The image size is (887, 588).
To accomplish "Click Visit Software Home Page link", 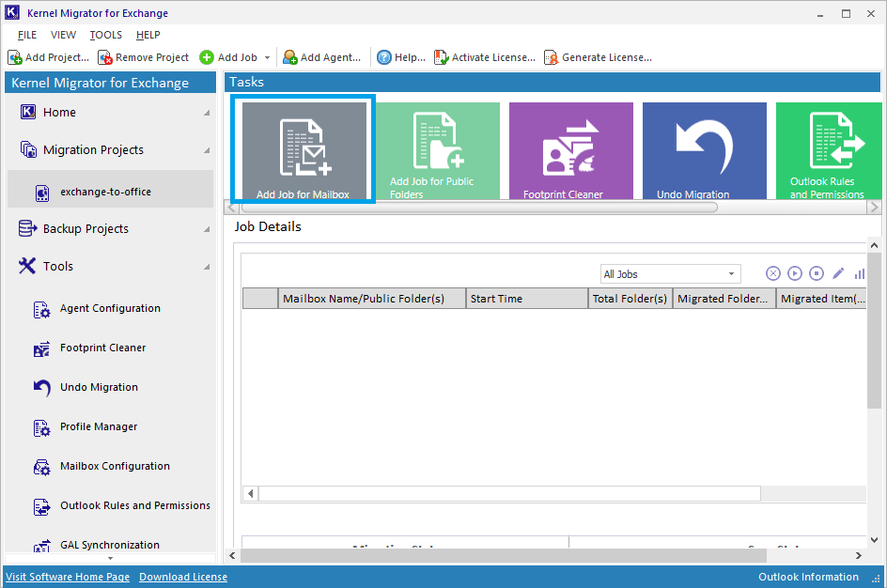I will click(68, 577).
